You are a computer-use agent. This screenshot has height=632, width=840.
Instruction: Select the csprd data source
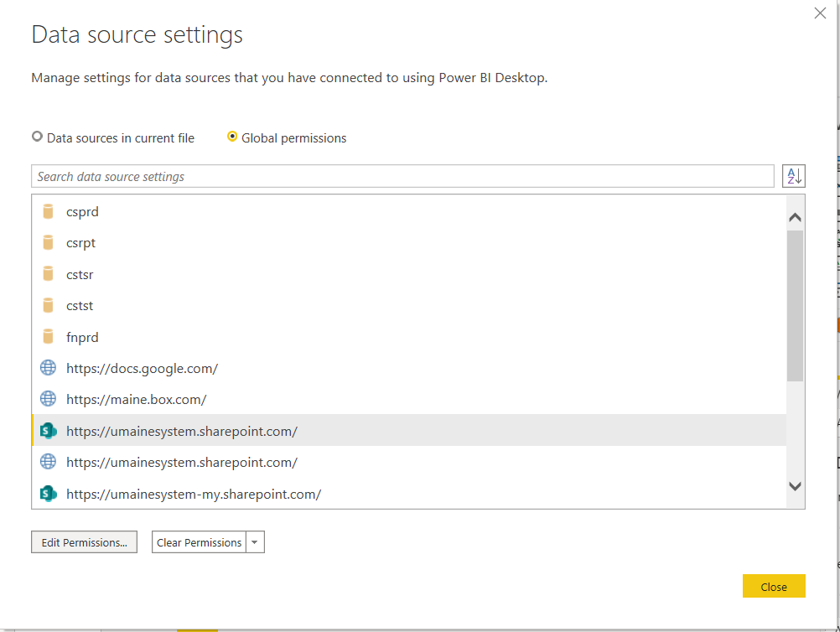point(409,211)
